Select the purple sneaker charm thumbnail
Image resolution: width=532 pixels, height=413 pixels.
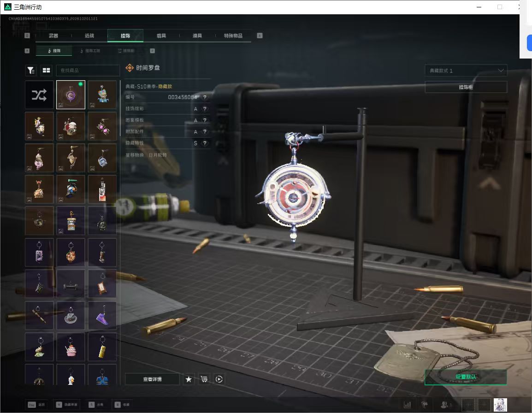click(102, 316)
